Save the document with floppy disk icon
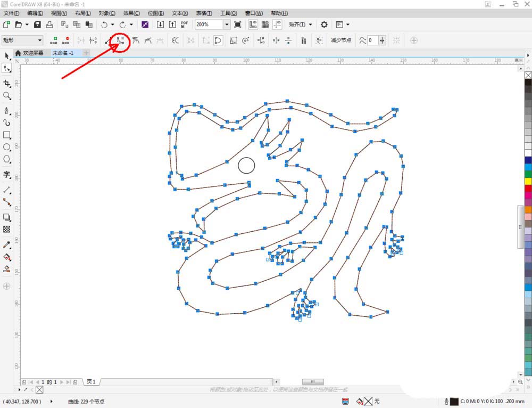 click(x=37, y=25)
